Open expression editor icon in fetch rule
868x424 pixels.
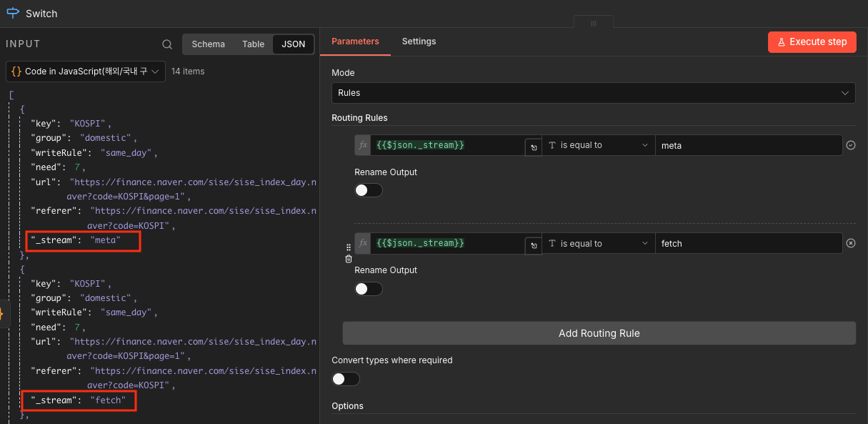pyautogui.click(x=533, y=245)
